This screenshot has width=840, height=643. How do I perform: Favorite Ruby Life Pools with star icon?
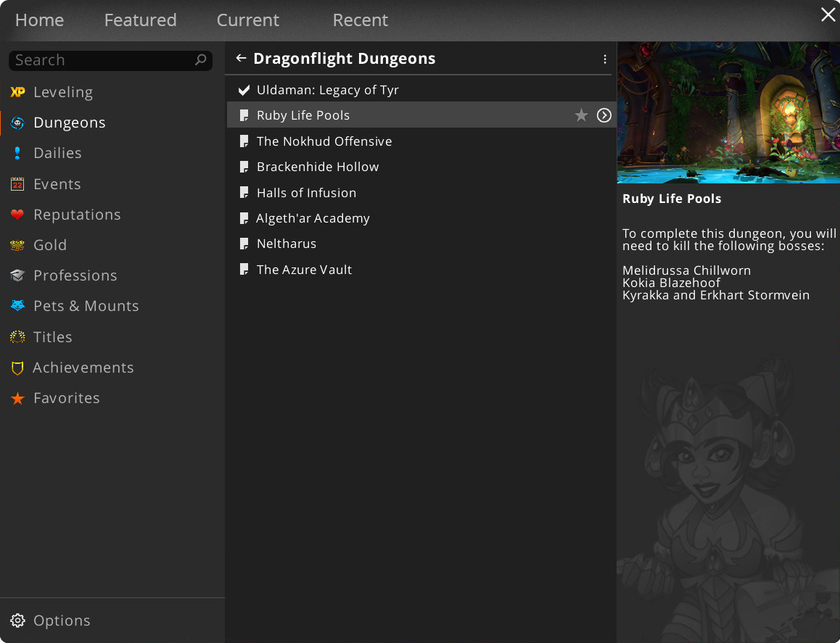581,115
